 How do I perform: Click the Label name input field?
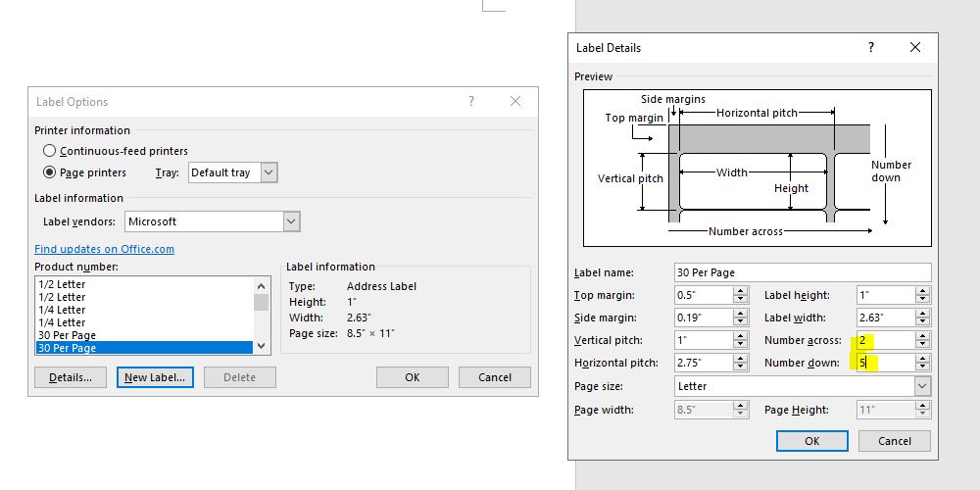click(x=804, y=272)
